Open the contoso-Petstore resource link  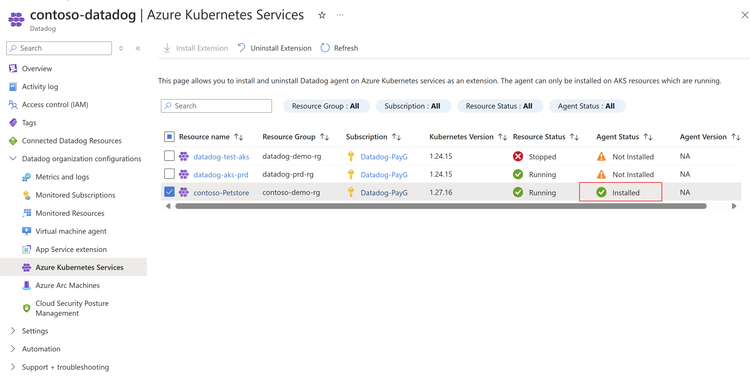pos(221,193)
